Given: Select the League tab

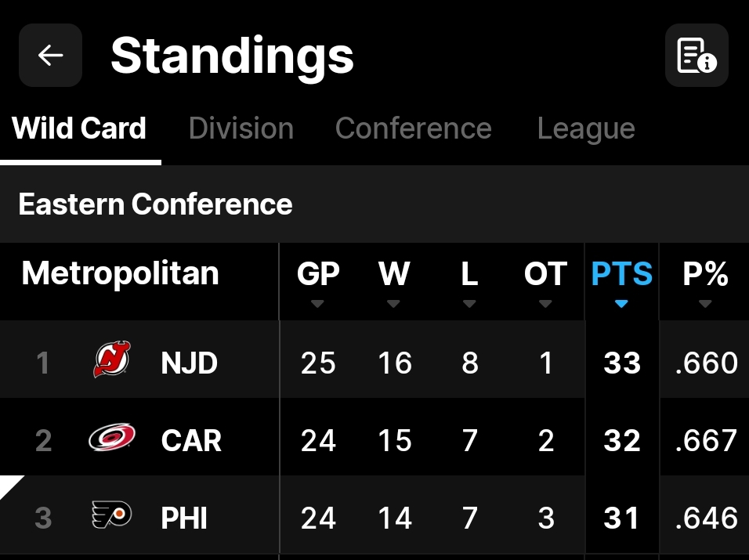Looking at the screenshot, I should [x=586, y=128].
